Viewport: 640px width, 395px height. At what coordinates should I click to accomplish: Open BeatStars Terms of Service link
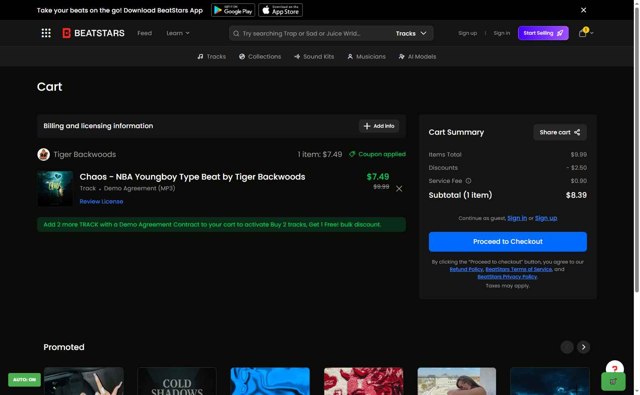pos(519,269)
